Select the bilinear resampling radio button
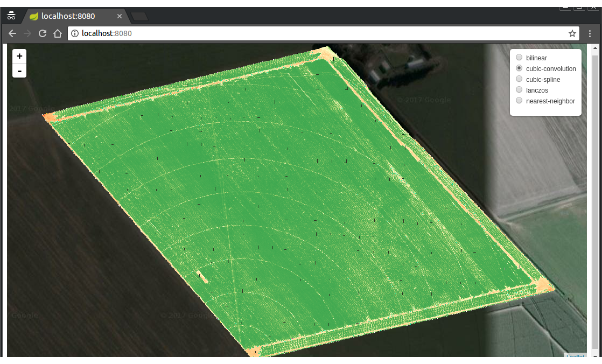The image size is (602, 364). [519, 57]
